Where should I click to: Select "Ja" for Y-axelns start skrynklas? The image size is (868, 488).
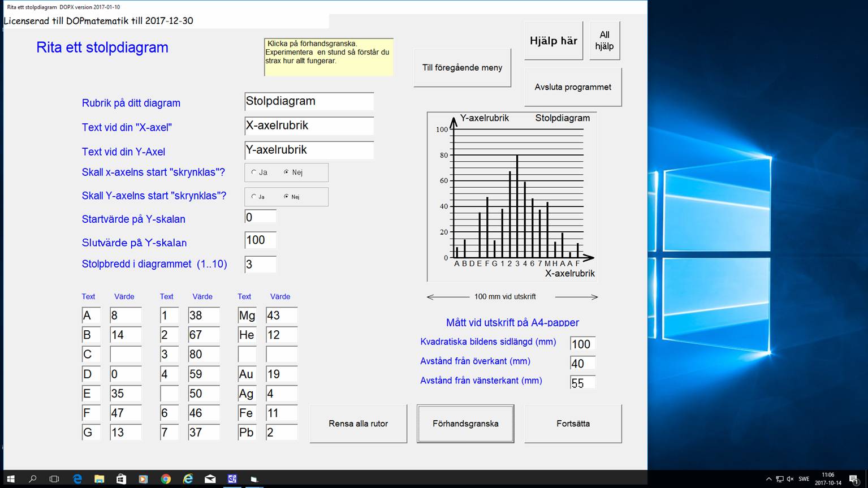(254, 197)
